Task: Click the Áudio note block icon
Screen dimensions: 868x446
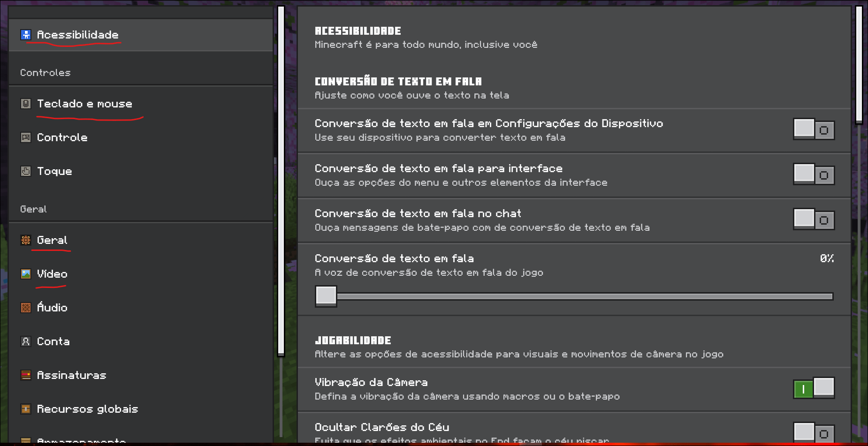Action: [x=26, y=308]
